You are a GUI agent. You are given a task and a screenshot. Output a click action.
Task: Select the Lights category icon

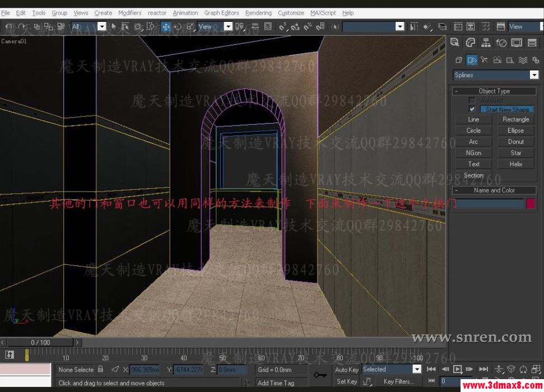pos(483,59)
